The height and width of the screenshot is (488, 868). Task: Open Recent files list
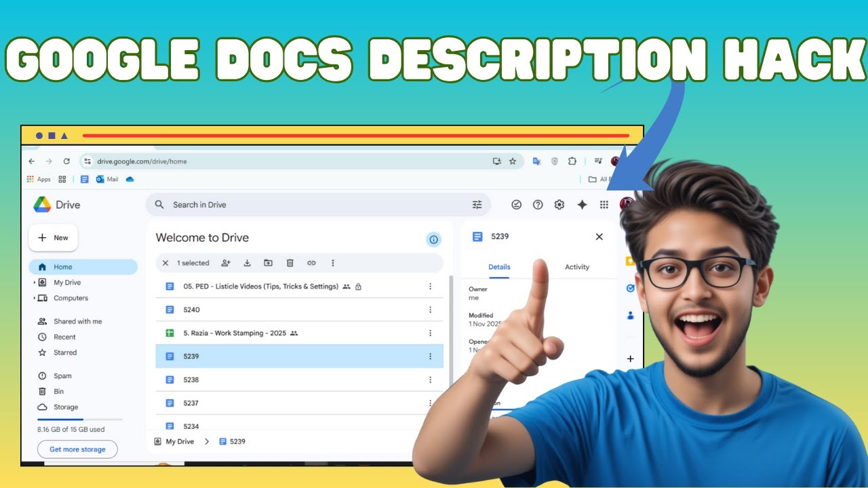click(x=64, y=337)
